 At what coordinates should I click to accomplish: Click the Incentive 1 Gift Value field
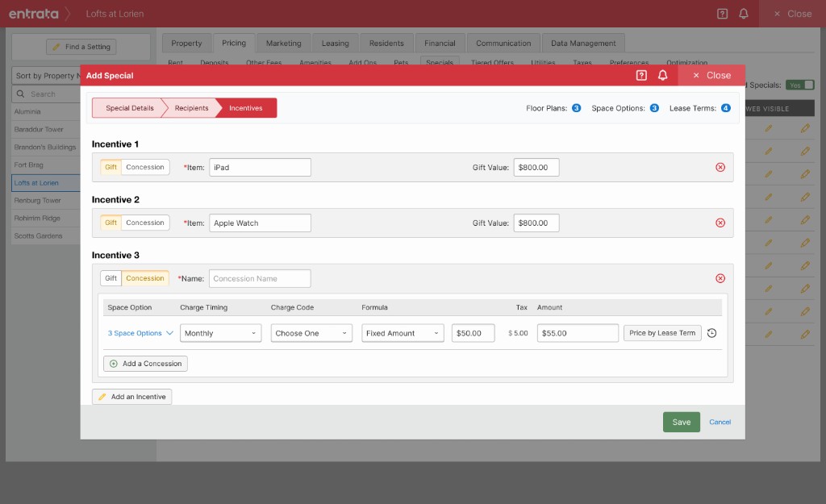[536, 168]
